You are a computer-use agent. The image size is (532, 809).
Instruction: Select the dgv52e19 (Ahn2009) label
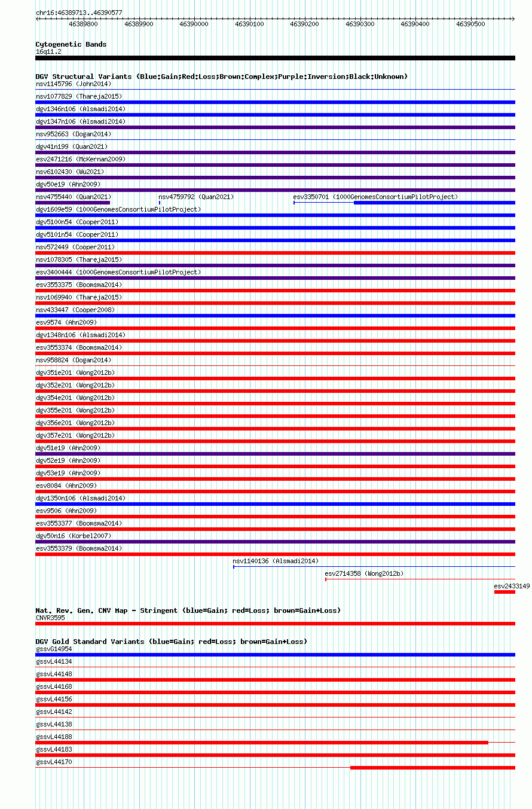click(68, 460)
